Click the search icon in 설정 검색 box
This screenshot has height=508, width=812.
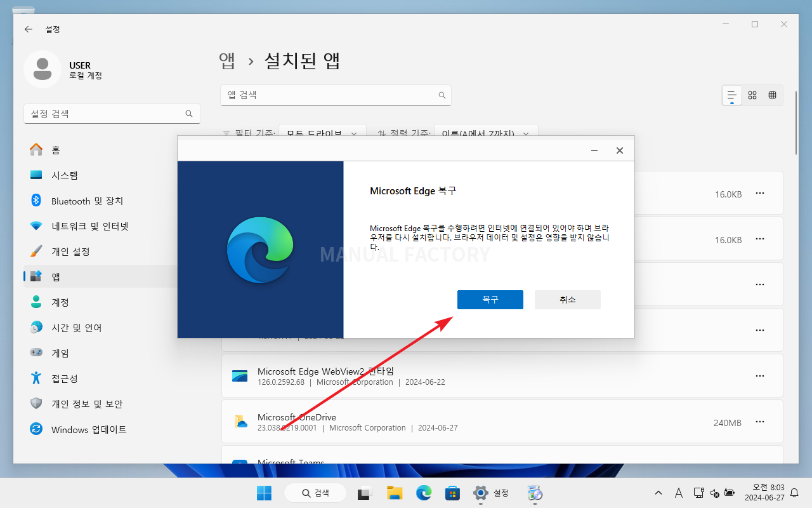click(189, 114)
